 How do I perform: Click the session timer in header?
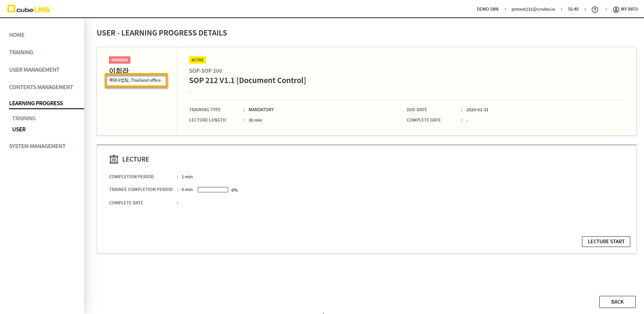click(x=573, y=9)
